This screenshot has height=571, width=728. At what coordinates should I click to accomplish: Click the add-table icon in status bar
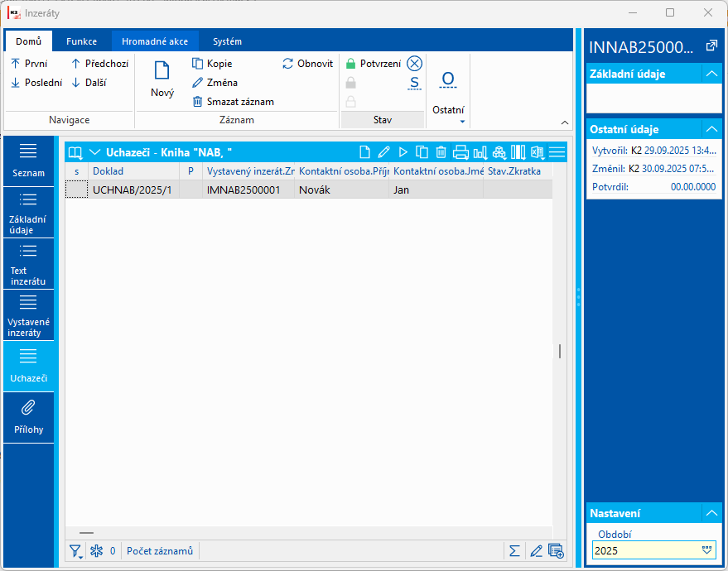pyautogui.click(x=556, y=551)
